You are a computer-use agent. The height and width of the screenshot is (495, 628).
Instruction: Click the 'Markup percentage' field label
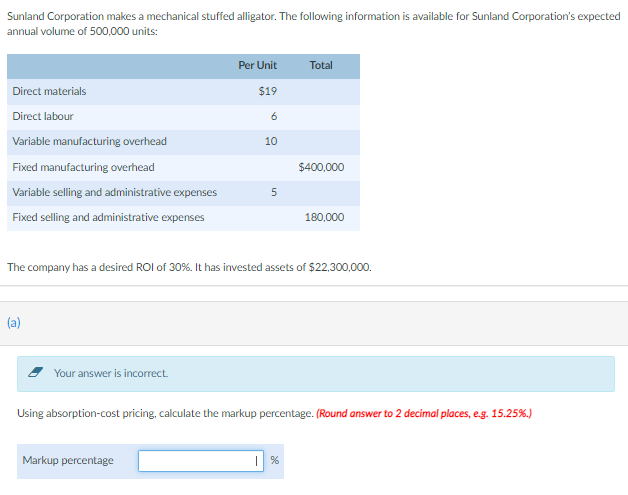click(x=68, y=461)
